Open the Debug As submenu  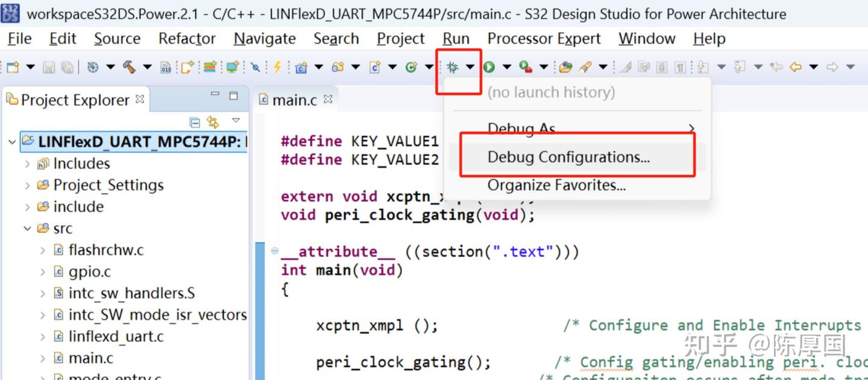pos(577,129)
